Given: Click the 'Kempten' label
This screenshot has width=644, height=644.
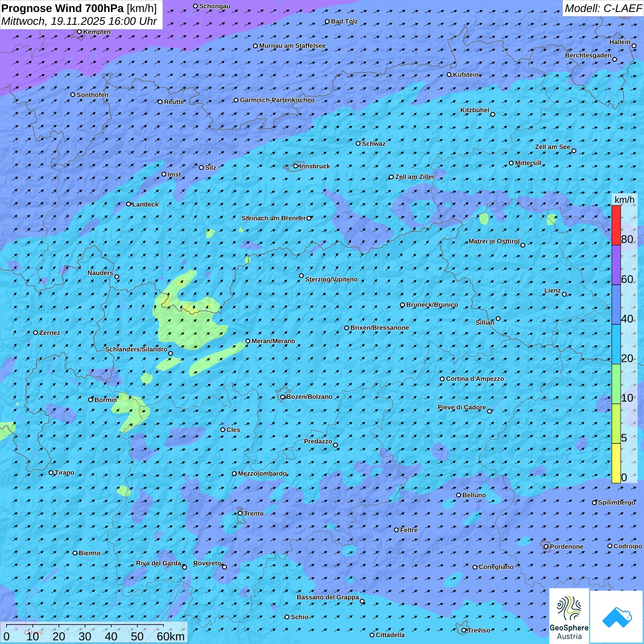Looking at the screenshot, I should [x=97, y=32].
